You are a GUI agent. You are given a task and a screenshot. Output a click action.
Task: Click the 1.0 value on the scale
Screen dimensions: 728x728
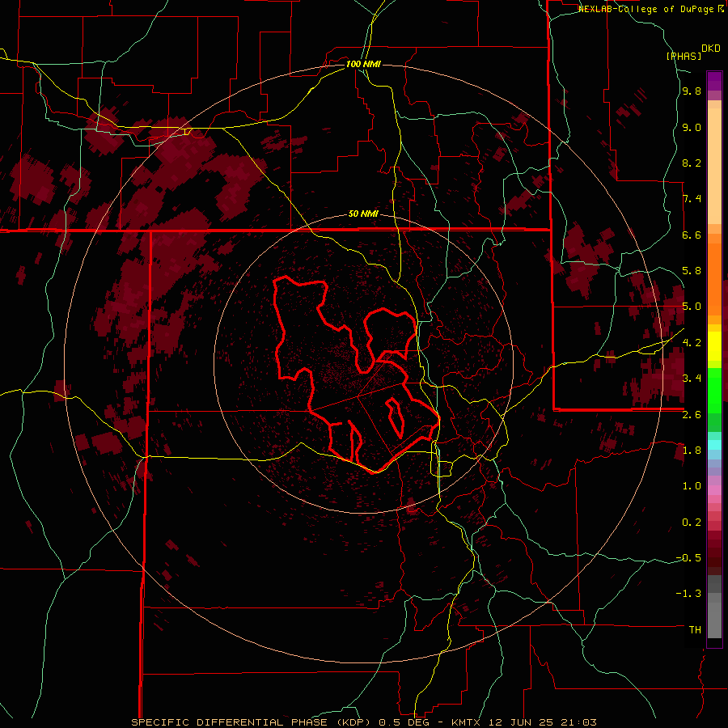[692, 486]
